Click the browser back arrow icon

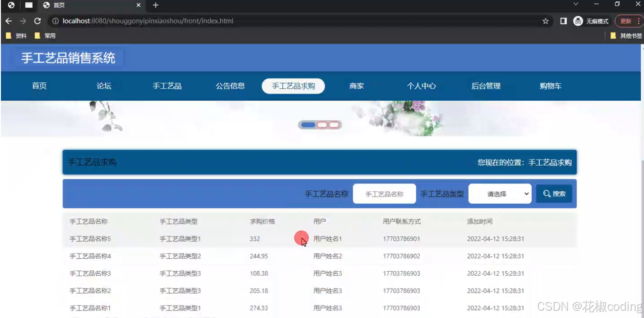click(9, 21)
